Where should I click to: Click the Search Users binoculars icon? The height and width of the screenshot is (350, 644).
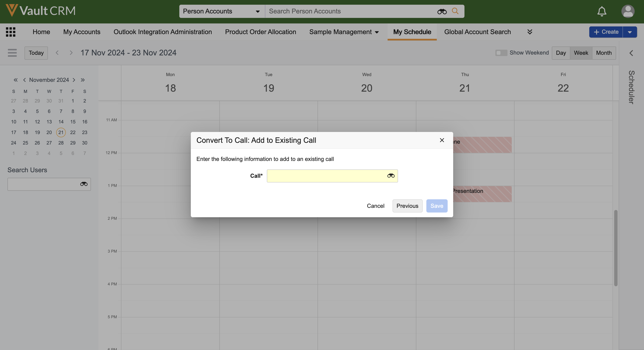click(84, 184)
